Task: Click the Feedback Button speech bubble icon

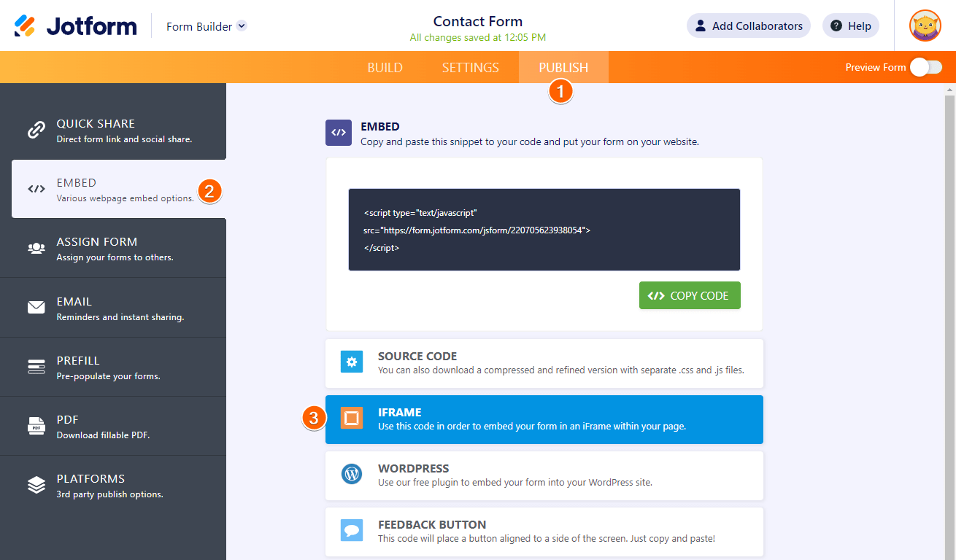Action: (x=352, y=530)
